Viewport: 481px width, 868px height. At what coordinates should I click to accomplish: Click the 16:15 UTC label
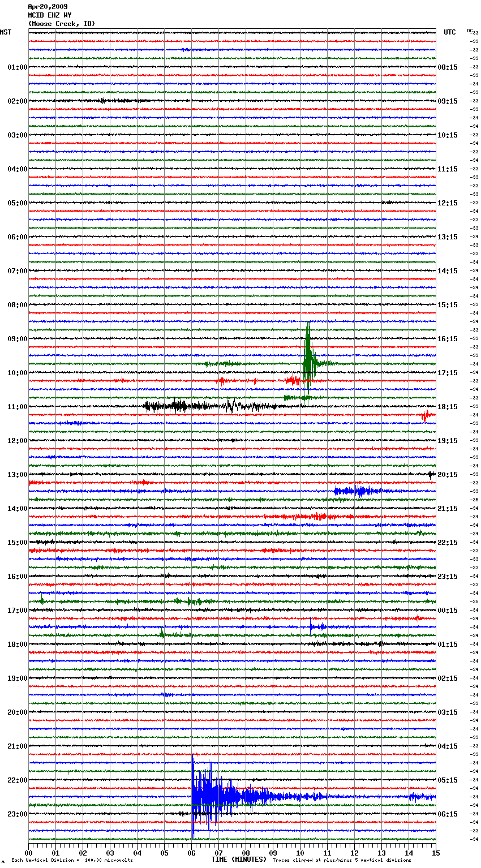(x=448, y=339)
